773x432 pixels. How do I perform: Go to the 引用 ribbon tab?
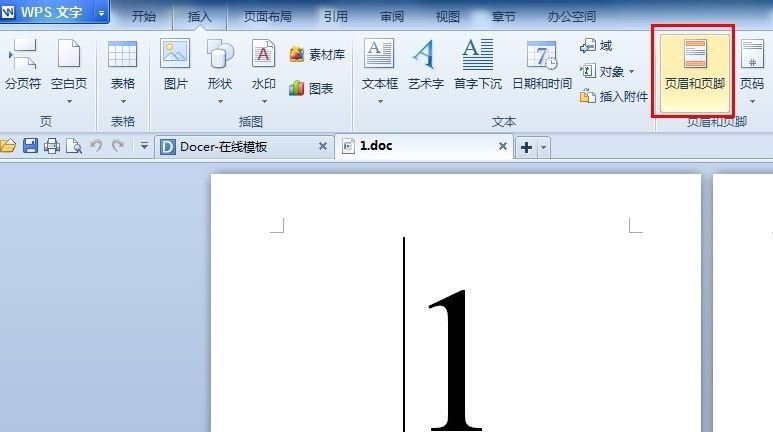point(336,17)
